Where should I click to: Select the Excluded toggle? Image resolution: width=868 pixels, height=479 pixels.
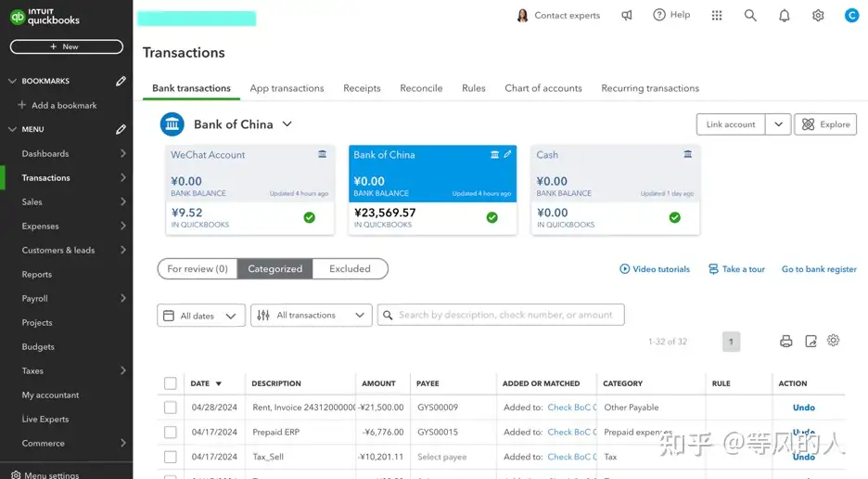coord(350,269)
